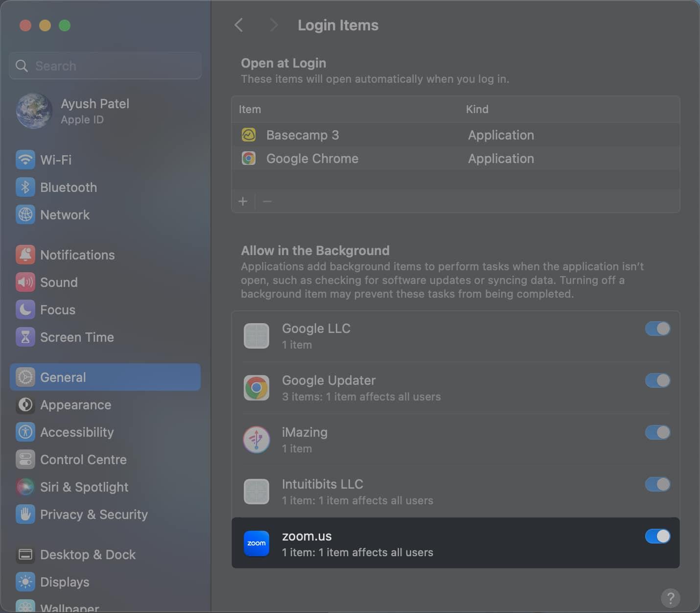Click the Google Updater Chrome icon
Image resolution: width=700 pixels, height=613 pixels.
257,388
